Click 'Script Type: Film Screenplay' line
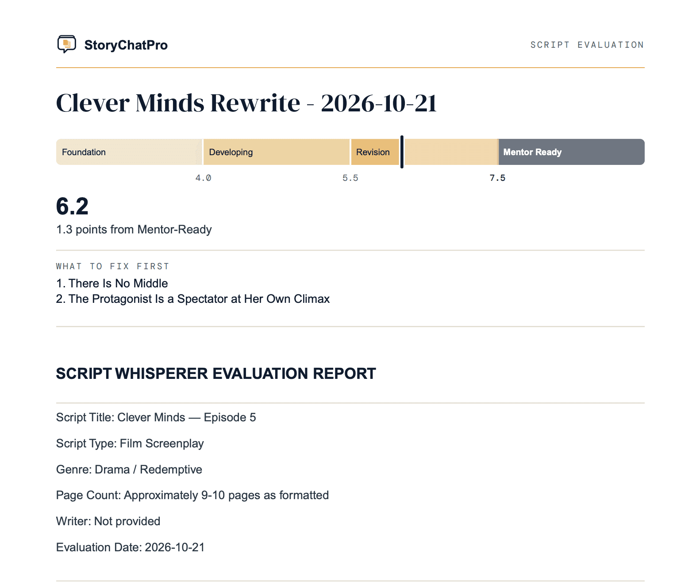The image size is (700, 588). [130, 443]
